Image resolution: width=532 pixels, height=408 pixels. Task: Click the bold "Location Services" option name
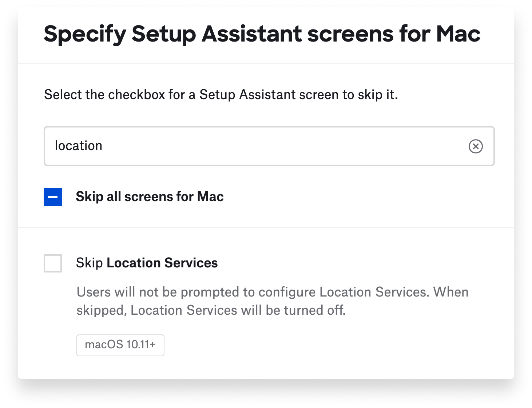tap(162, 263)
